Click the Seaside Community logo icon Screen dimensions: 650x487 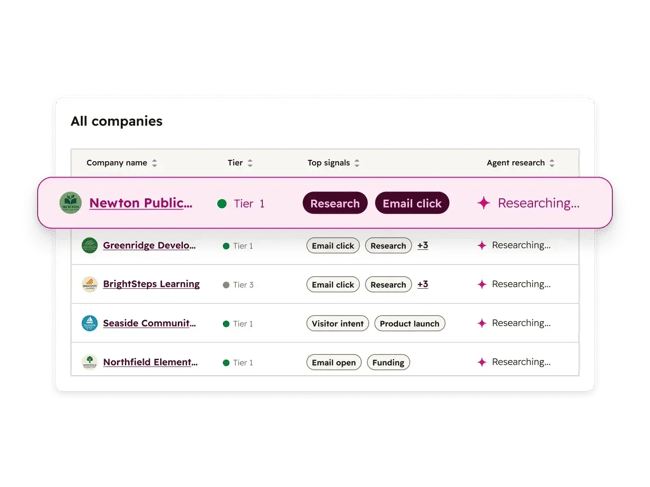click(x=89, y=324)
